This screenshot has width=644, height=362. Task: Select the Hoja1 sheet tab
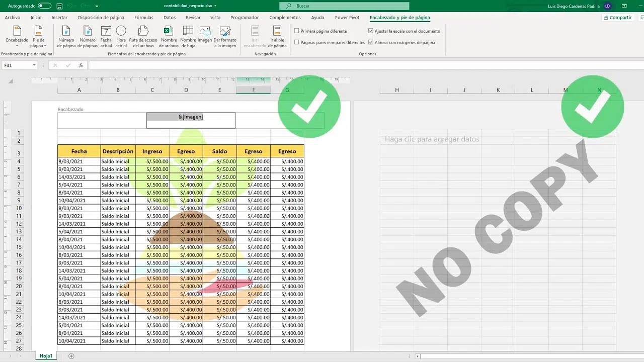46,356
